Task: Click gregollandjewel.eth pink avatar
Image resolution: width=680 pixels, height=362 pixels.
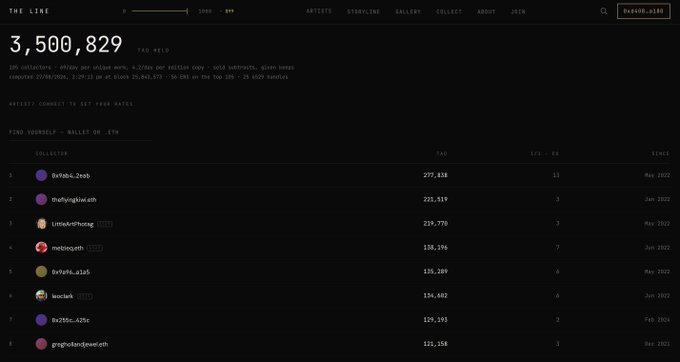Action: click(41, 344)
